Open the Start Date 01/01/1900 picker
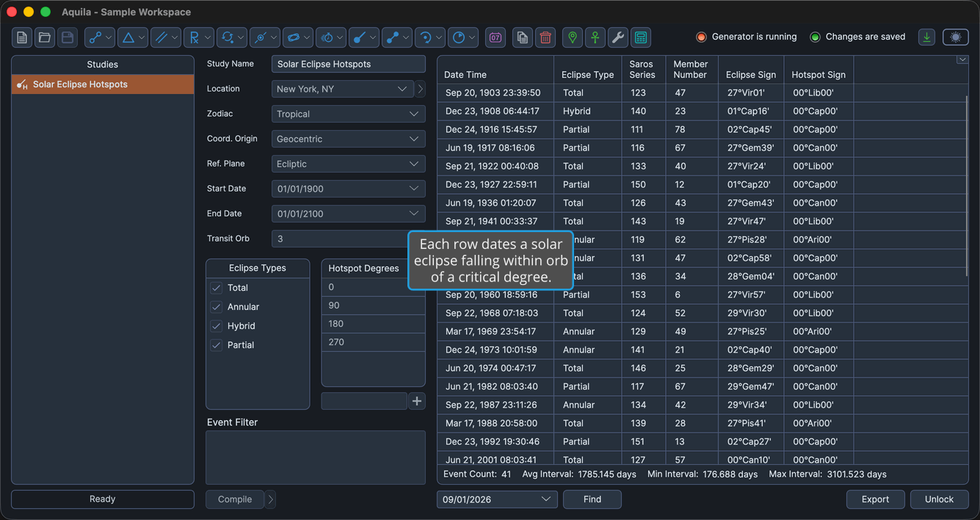 (x=349, y=189)
